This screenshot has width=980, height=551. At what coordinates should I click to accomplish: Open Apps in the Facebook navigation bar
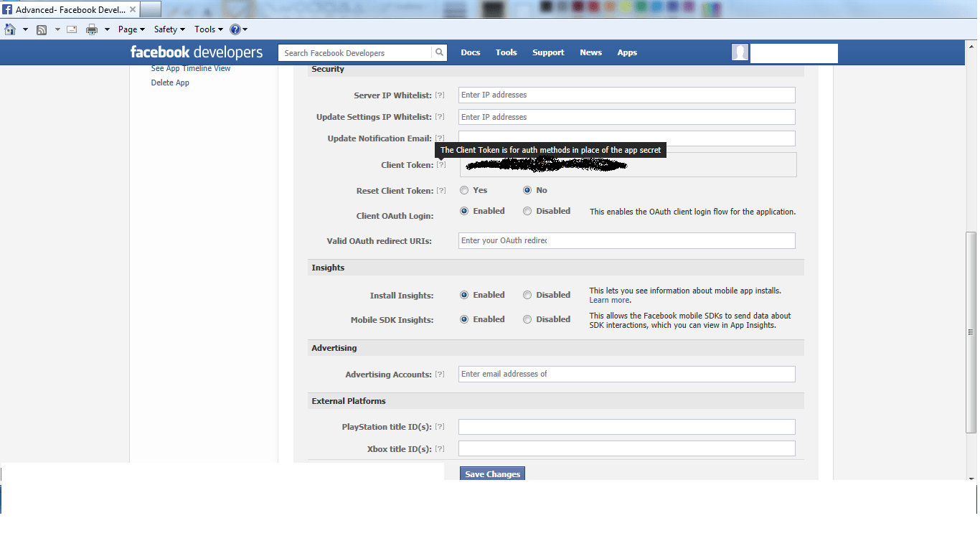point(627,52)
